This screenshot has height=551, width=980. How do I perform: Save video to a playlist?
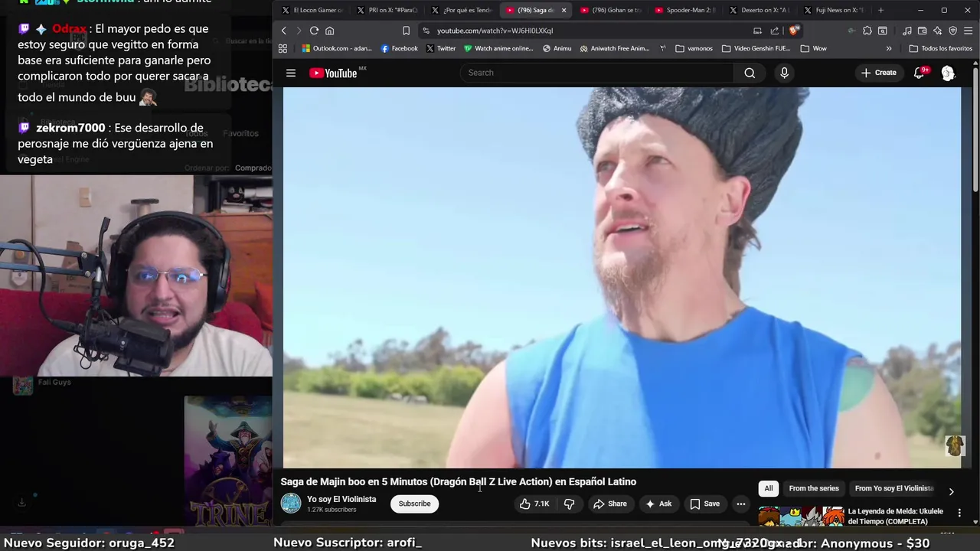[705, 504]
